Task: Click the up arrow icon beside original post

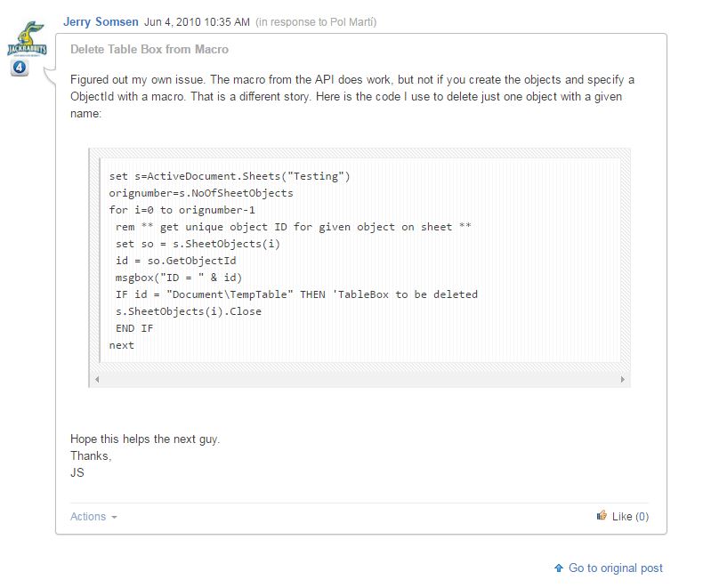Action: (559, 568)
